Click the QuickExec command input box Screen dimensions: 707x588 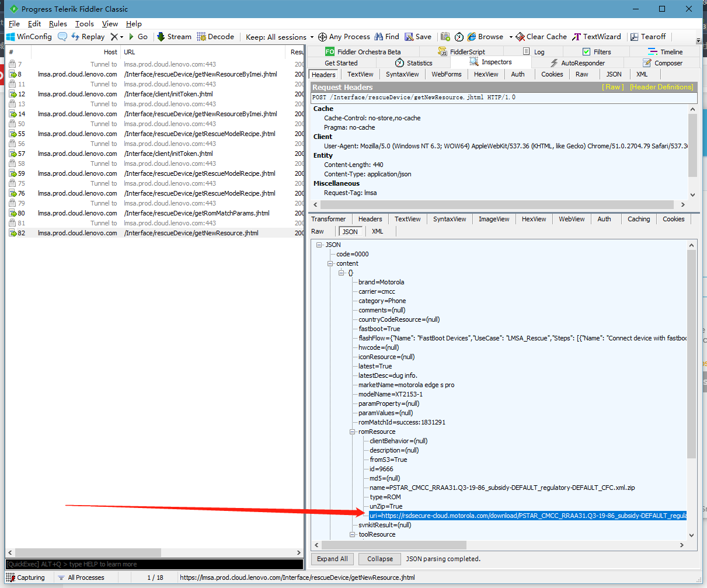pos(155,564)
